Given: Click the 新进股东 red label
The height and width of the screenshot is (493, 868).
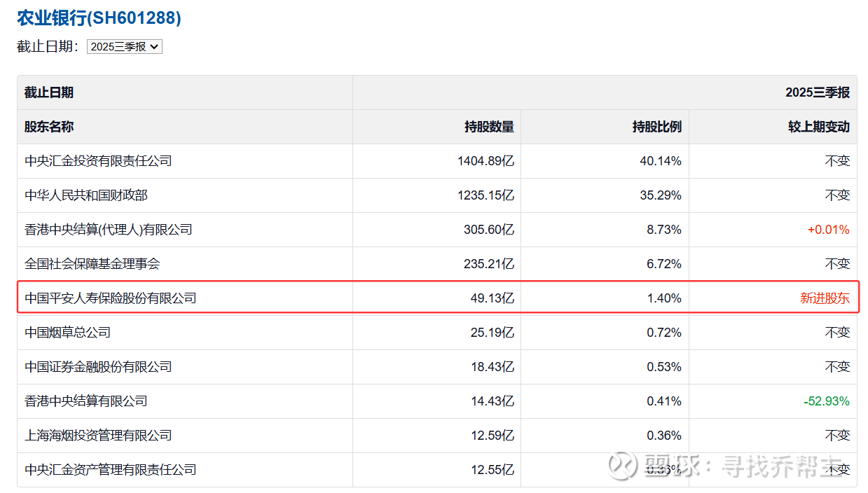Looking at the screenshot, I should 825,298.
